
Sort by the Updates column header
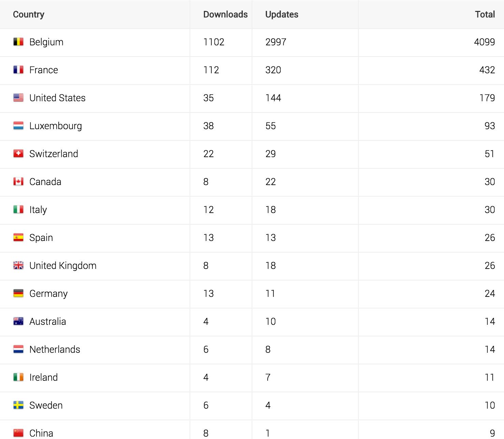pyautogui.click(x=282, y=14)
